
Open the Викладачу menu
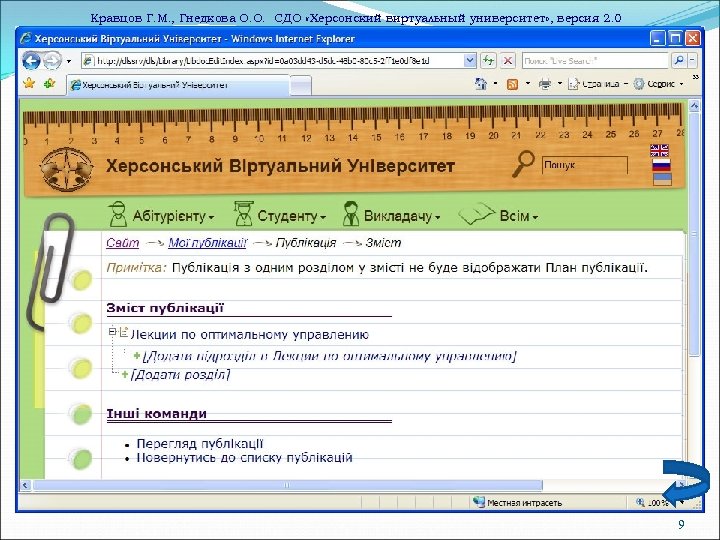(402, 216)
